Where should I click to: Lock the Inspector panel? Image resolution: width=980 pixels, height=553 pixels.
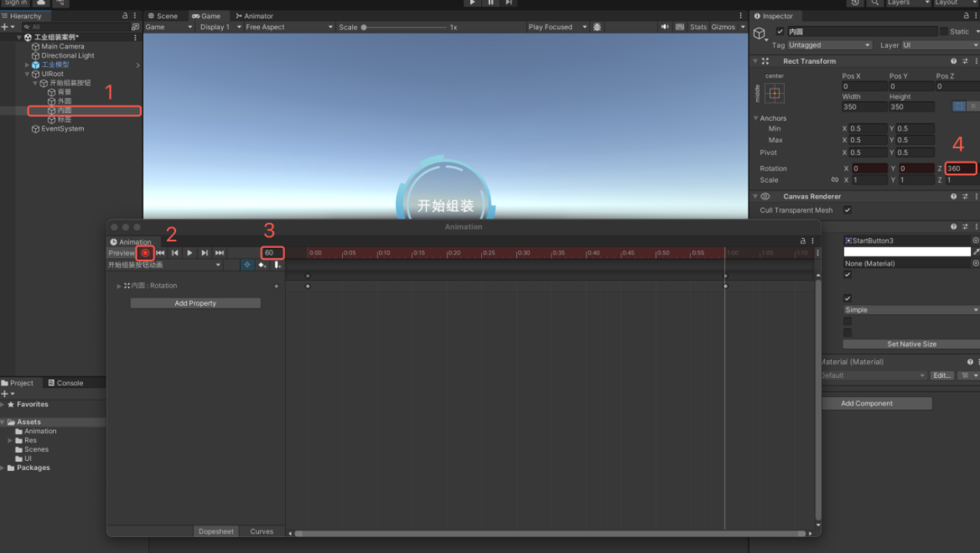coord(967,16)
